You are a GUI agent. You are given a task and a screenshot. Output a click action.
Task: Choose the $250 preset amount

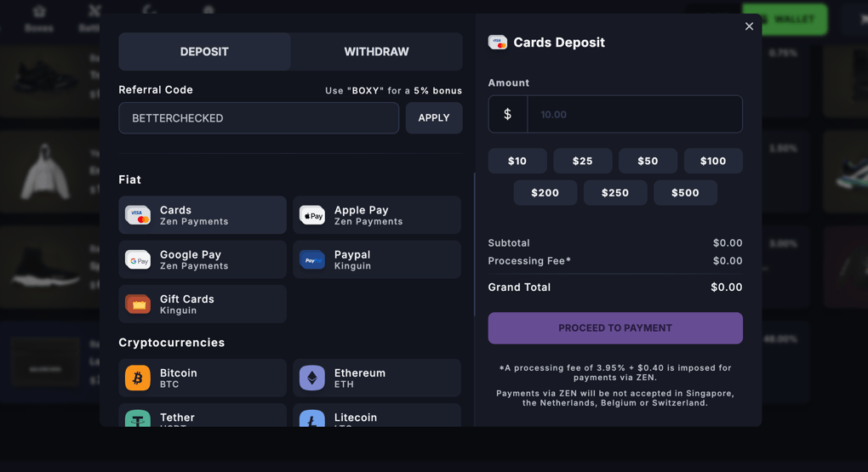pos(615,192)
